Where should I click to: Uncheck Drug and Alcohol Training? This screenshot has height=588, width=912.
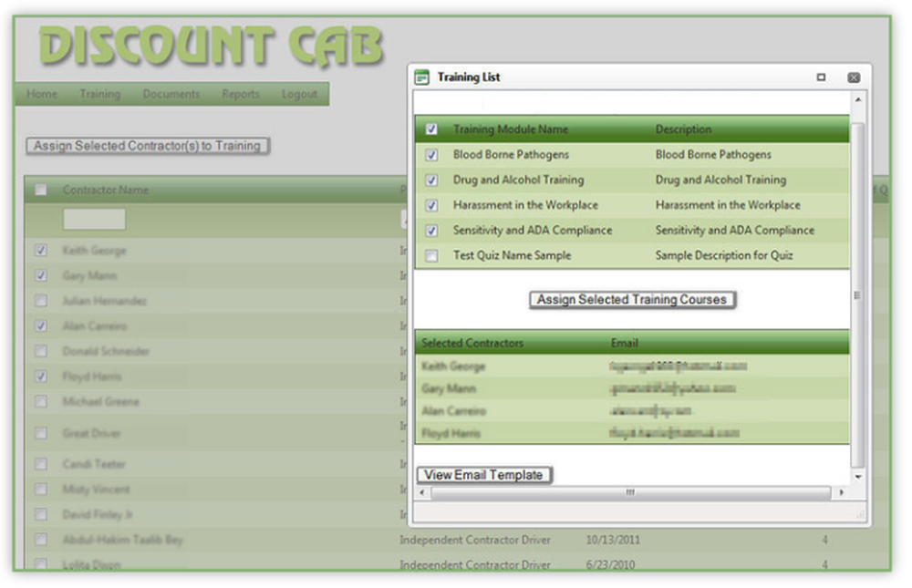pyautogui.click(x=431, y=180)
